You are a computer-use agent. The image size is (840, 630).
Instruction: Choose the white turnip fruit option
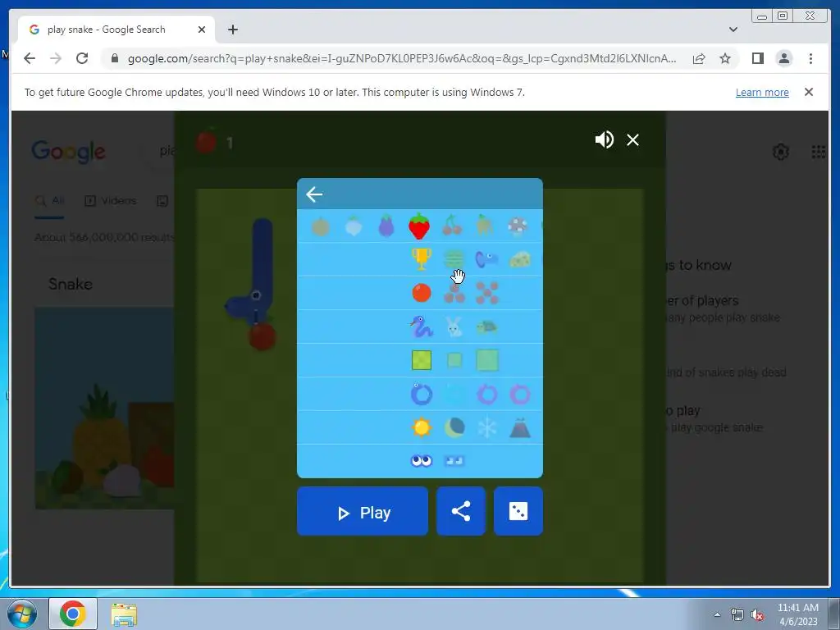[354, 226]
